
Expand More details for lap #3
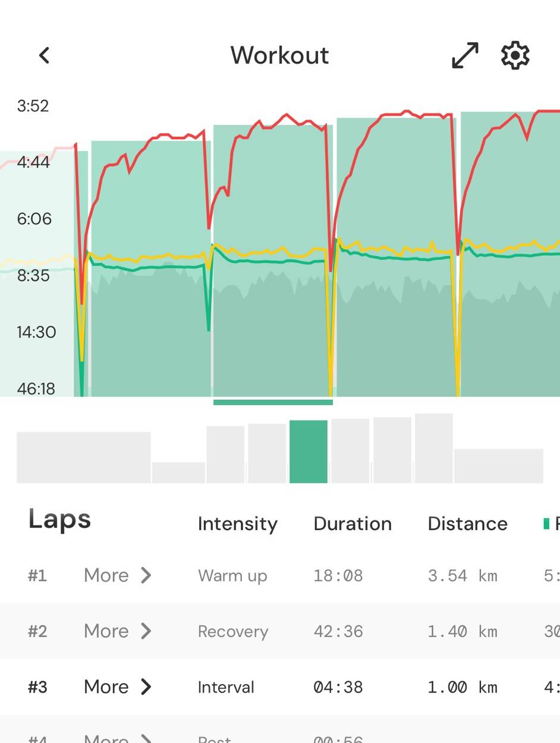[118, 687]
